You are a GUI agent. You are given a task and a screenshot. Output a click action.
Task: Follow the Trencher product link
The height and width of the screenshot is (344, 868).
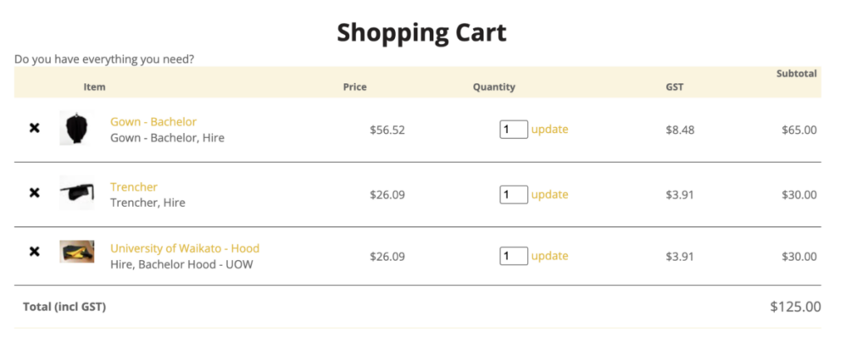coord(134,187)
